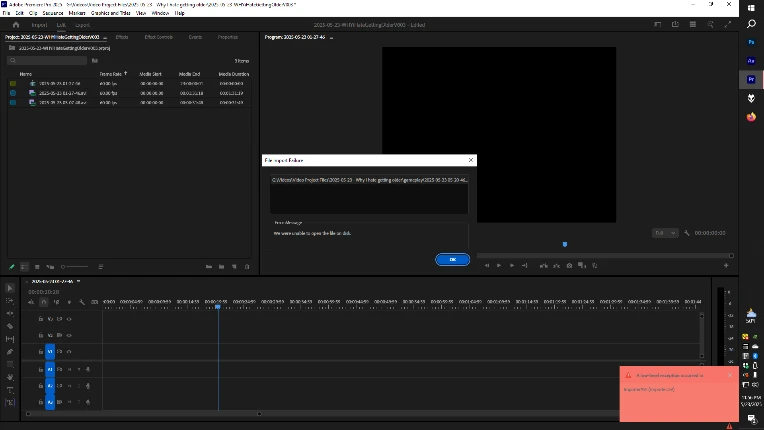
Task: Open the Sequence menu
Action: 53,13
